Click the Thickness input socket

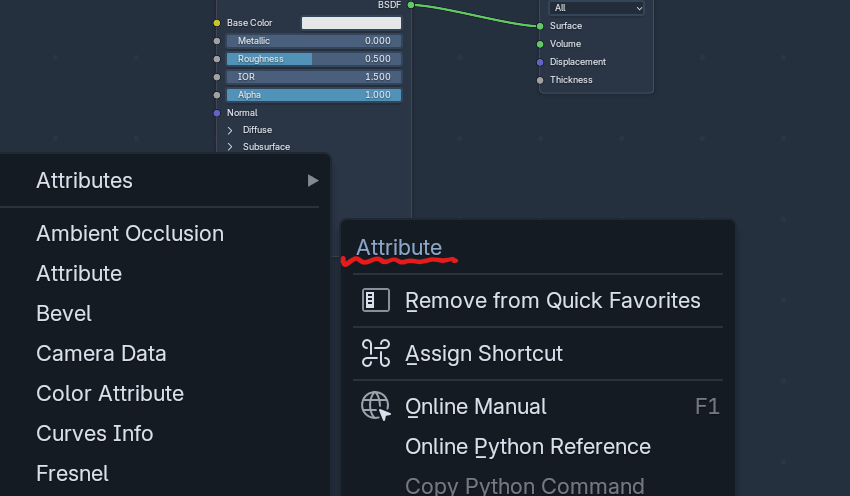tap(540, 80)
